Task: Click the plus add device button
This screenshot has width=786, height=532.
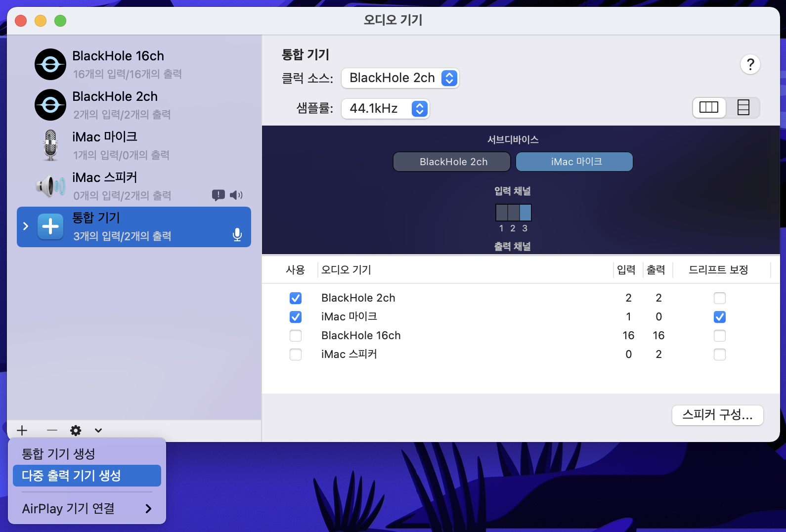Action: point(22,430)
